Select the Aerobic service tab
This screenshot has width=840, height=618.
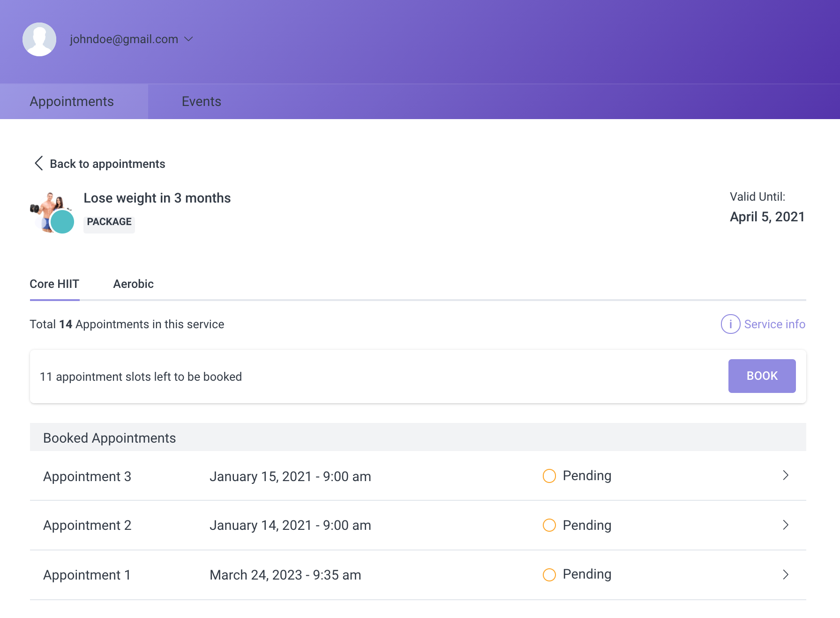pyautogui.click(x=133, y=284)
